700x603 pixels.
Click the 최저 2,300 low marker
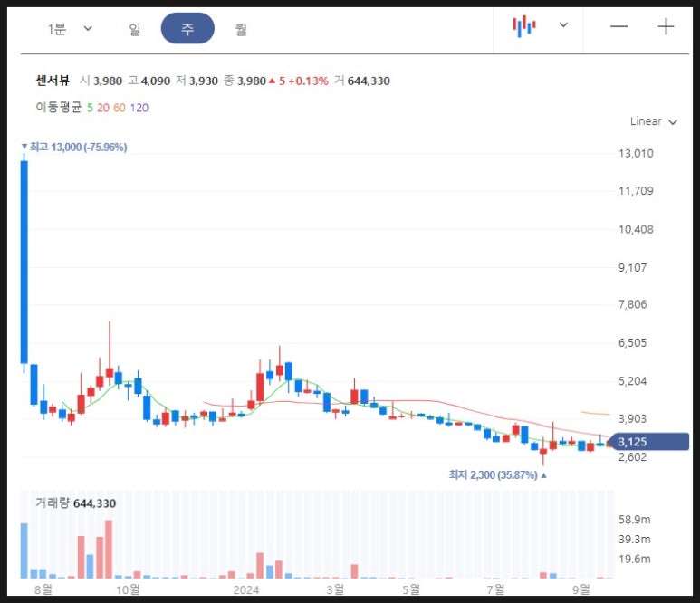(497, 474)
